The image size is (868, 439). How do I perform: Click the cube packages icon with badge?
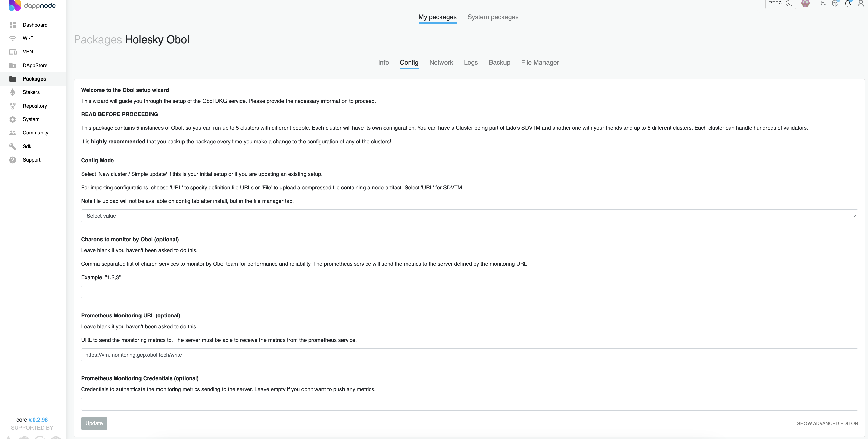click(x=835, y=3)
